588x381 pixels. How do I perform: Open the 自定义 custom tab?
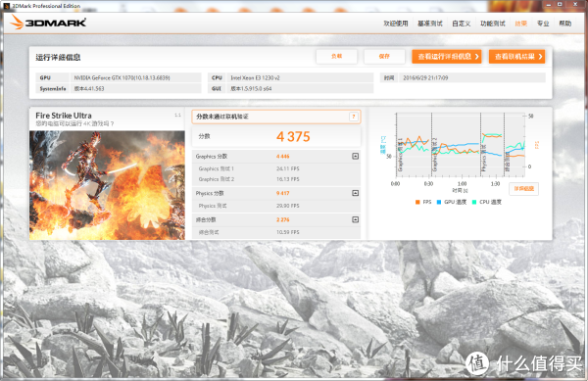click(x=462, y=24)
